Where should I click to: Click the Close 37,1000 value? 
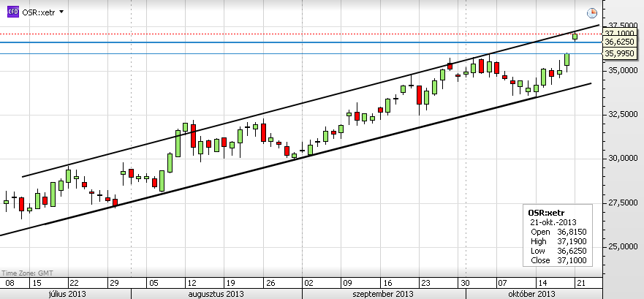point(572,260)
